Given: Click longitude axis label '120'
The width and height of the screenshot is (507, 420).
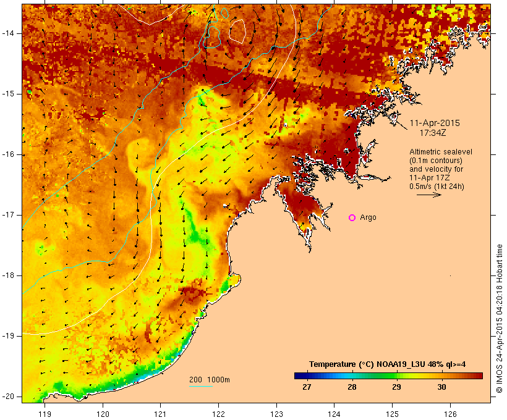Looking at the screenshot, I should coord(103,414).
